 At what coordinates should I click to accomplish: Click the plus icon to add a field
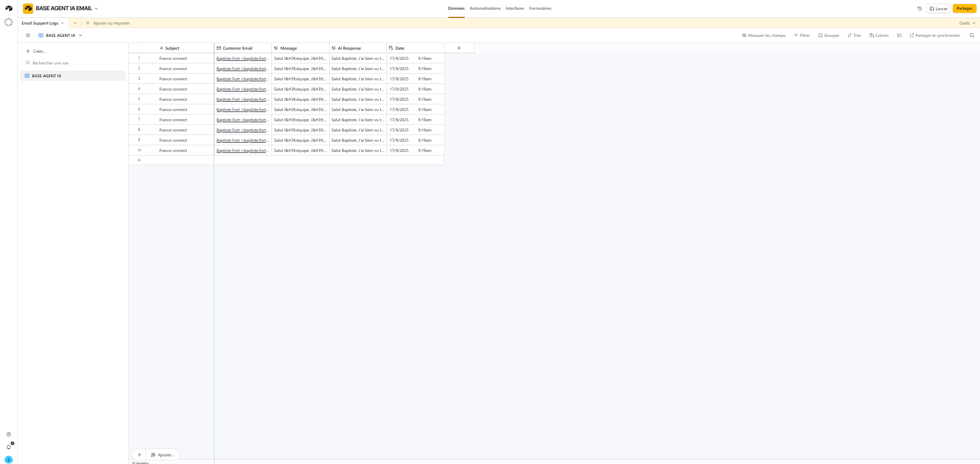click(459, 48)
